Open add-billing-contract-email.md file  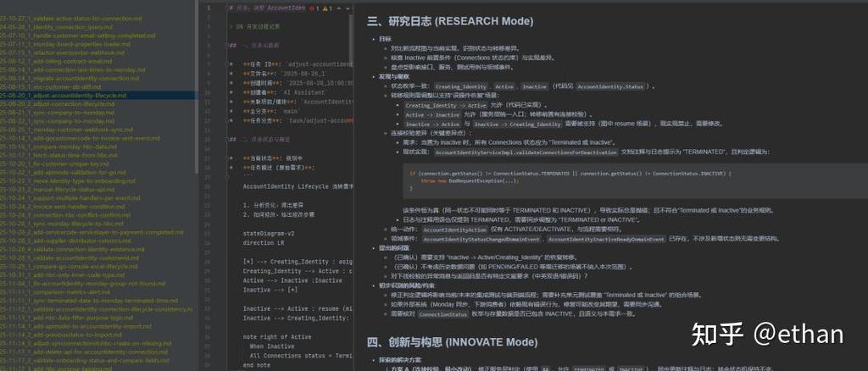(x=56, y=61)
